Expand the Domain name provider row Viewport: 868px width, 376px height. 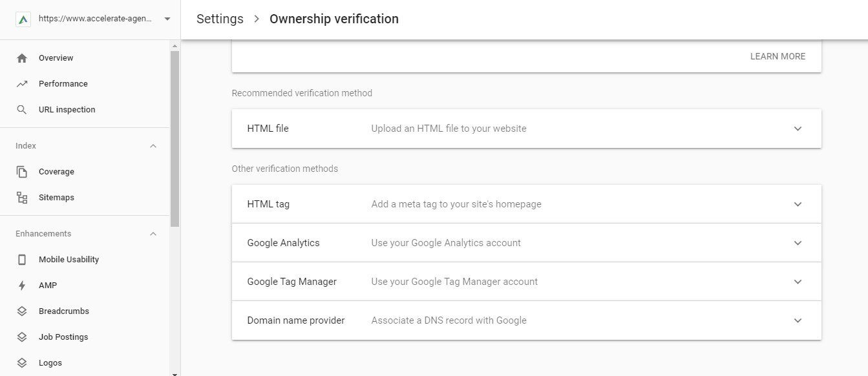pyautogui.click(x=798, y=320)
